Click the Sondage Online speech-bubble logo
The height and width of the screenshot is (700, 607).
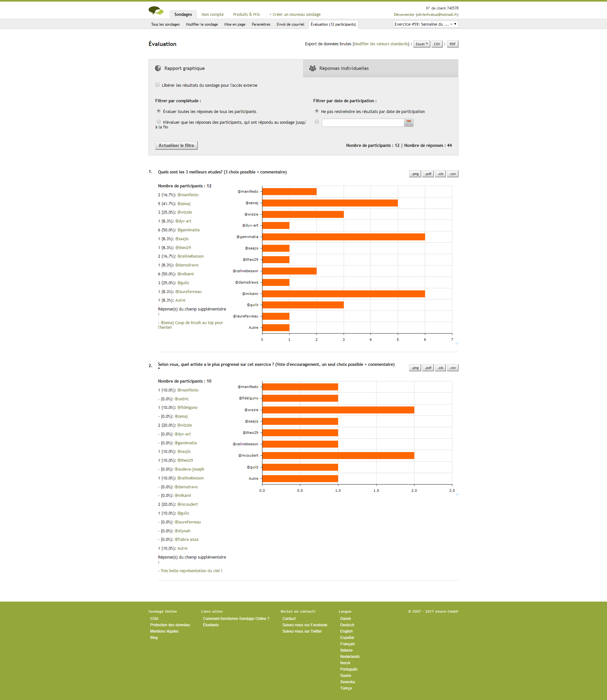click(156, 11)
